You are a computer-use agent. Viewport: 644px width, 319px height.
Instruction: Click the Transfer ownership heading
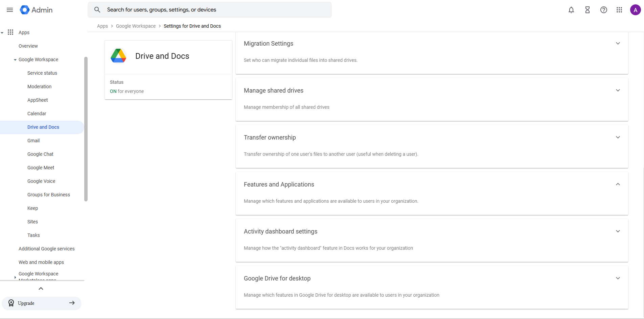click(270, 138)
